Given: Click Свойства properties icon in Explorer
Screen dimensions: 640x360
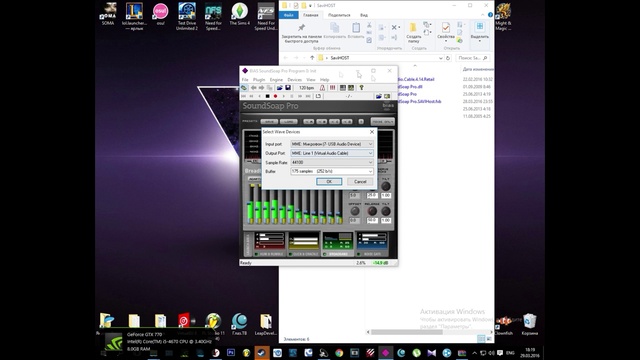Looking at the screenshot, I should (x=446, y=27).
